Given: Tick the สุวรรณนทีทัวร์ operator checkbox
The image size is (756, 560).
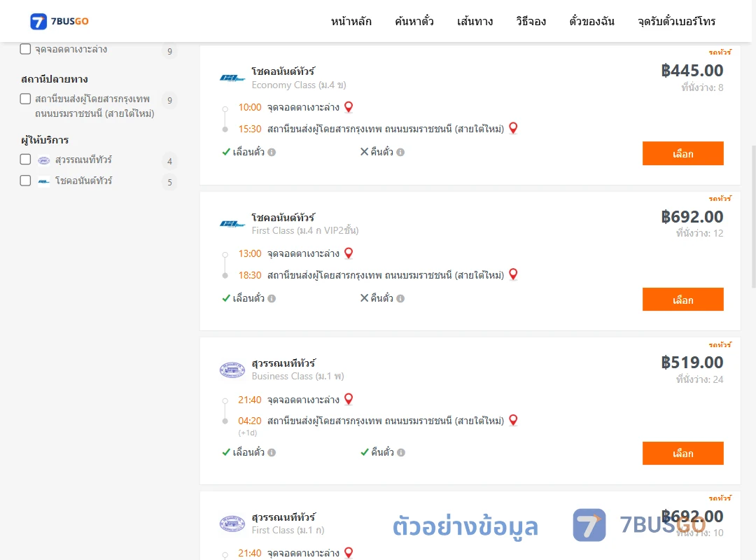Looking at the screenshot, I should tap(26, 159).
